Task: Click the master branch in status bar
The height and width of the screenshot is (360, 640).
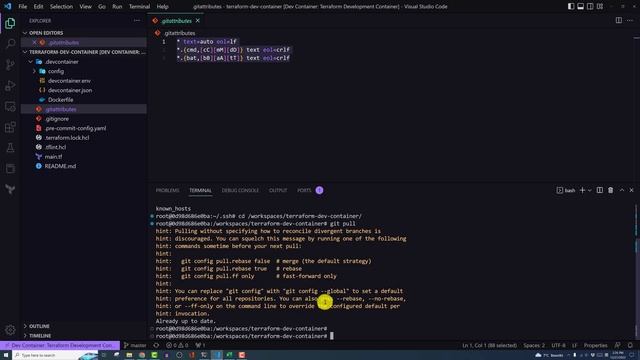Action: 135,345
